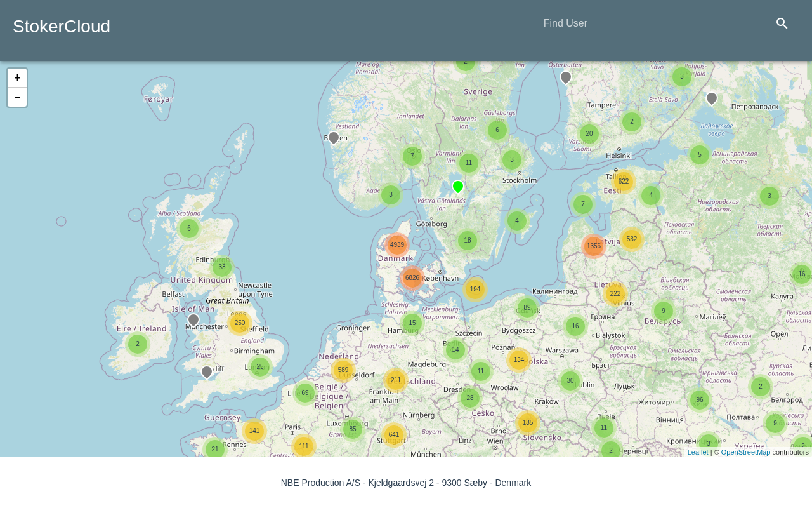Viewport: 812px width, 508px height.
Task: Click the search magnifier icon
Action: (x=782, y=23)
